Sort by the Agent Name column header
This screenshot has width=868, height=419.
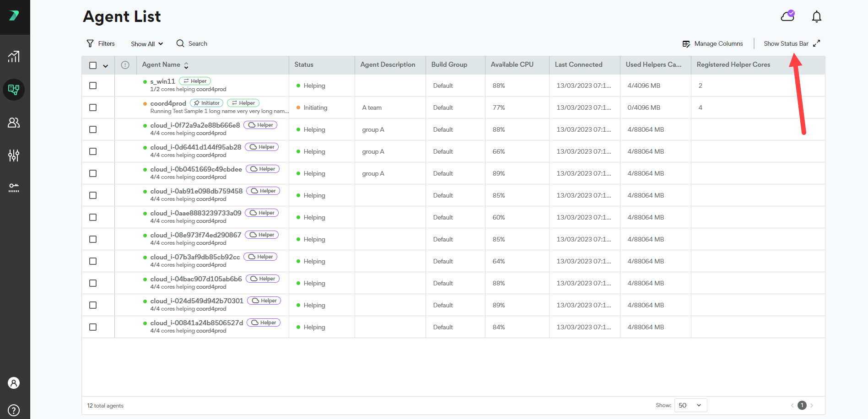point(161,64)
